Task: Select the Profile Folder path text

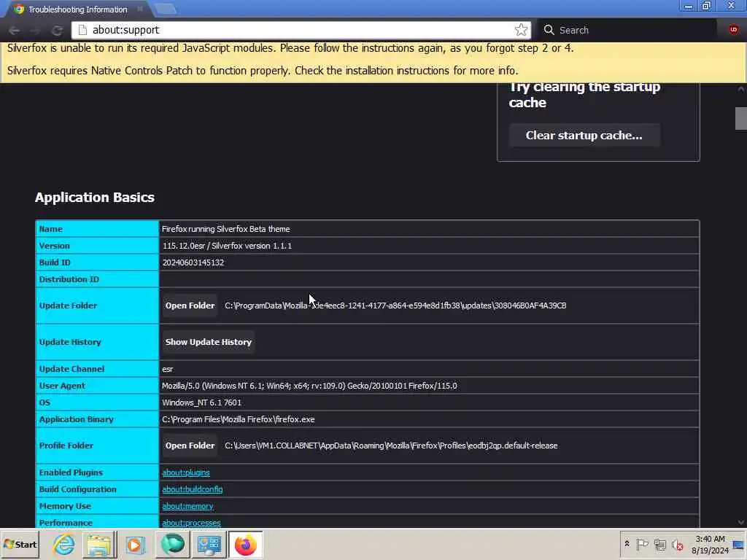Action: coord(391,446)
